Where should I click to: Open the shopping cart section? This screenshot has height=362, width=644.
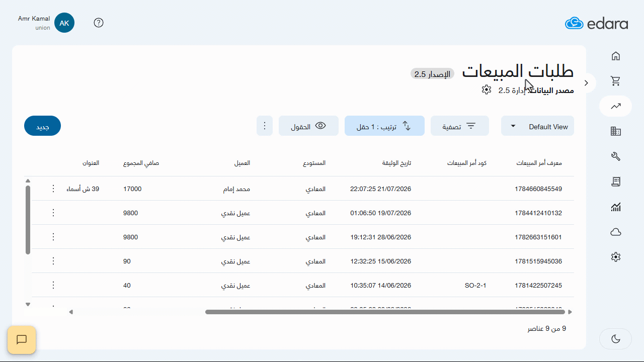(616, 81)
